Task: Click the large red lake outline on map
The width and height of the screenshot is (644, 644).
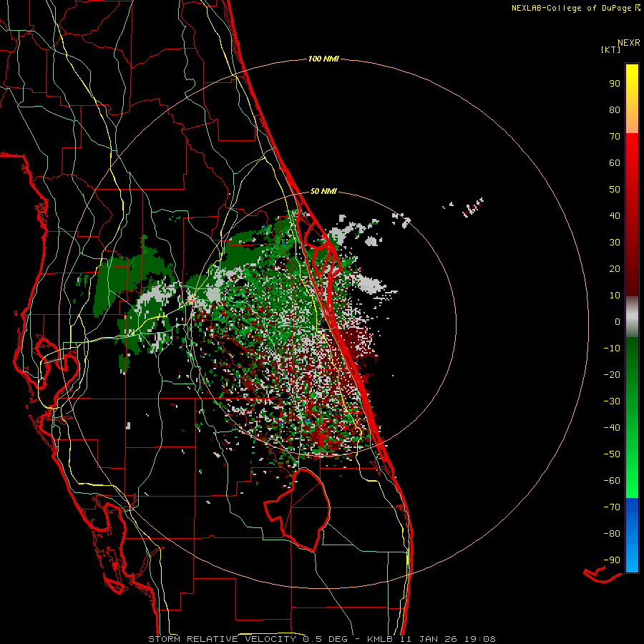Action: 298,509
